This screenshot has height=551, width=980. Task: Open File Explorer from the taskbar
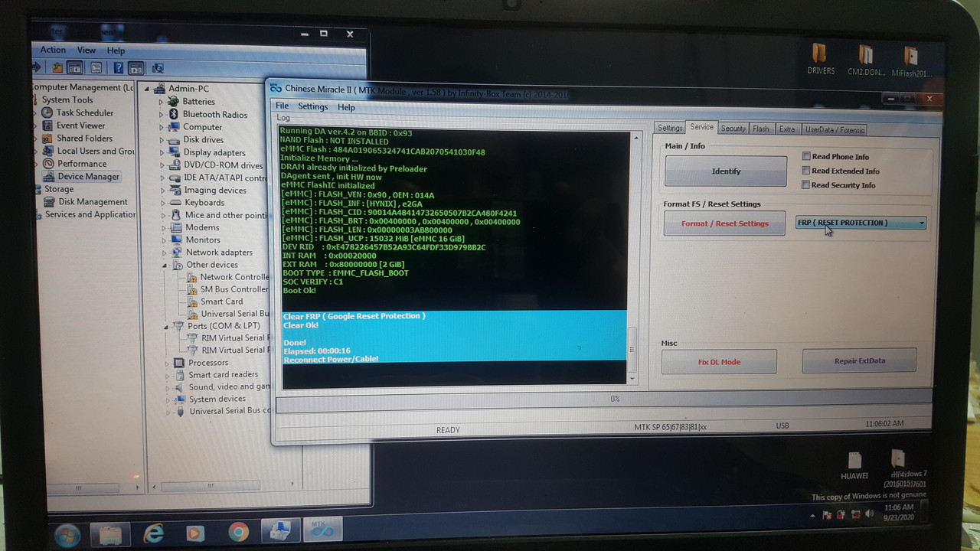tap(110, 533)
